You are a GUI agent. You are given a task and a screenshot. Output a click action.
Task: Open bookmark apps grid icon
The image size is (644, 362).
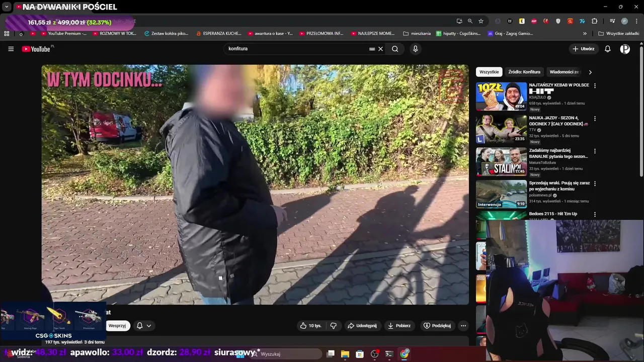(x=7, y=34)
